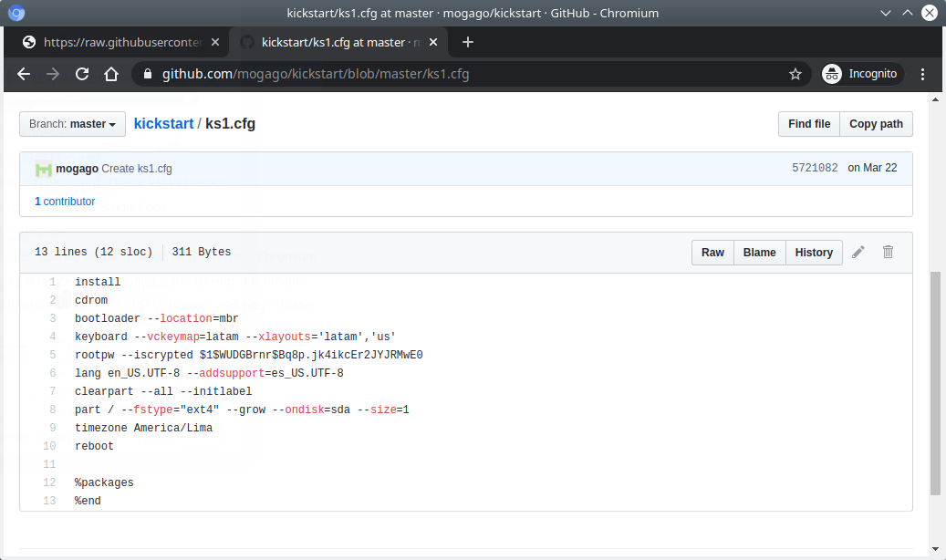The width and height of the screenshot is (946, 560).
Task: Delete this file with the trash icon
Action: coord(889,252)
